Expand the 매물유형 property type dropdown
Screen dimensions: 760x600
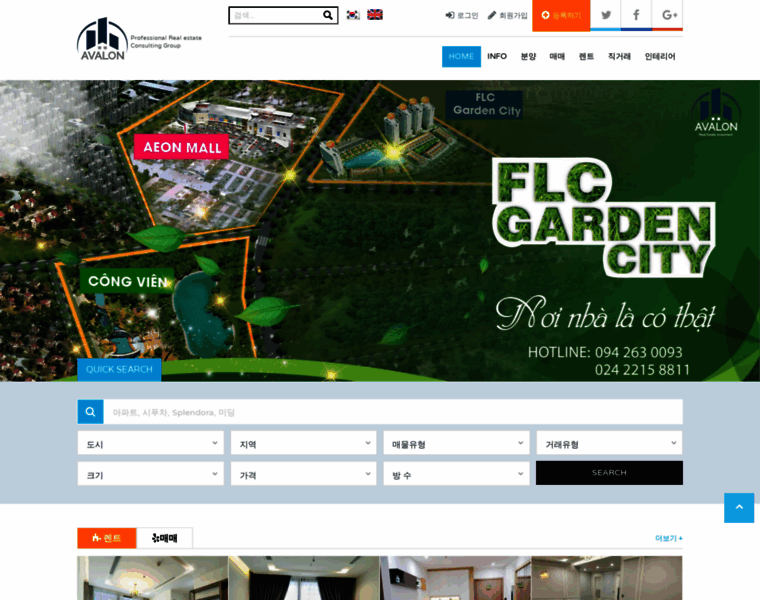456,443
